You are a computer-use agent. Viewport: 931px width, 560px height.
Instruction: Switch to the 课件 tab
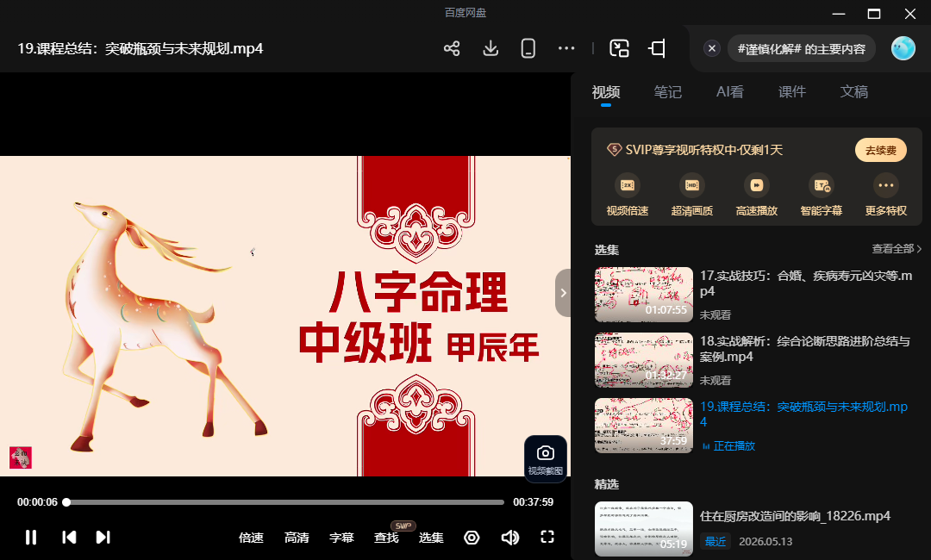point(792,92)
